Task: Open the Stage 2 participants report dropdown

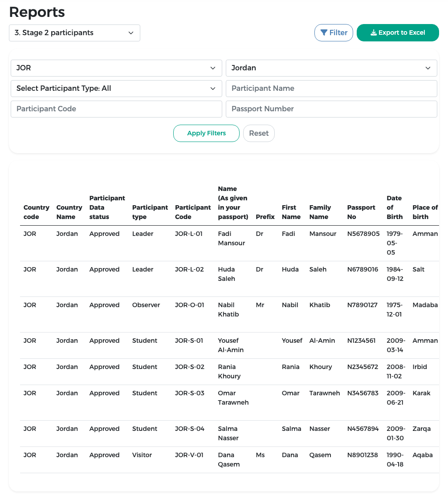Action: (x=74, y=33)
